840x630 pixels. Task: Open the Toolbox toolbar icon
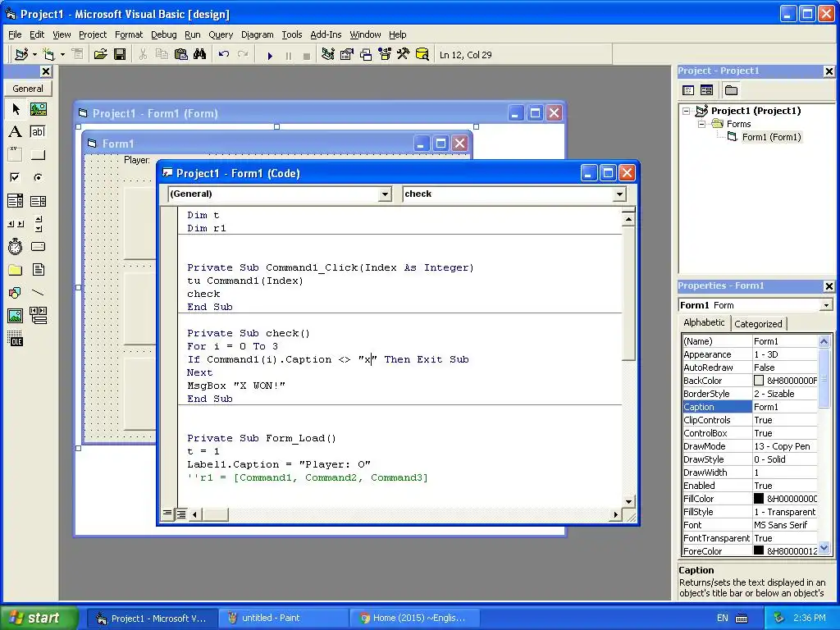404,55
